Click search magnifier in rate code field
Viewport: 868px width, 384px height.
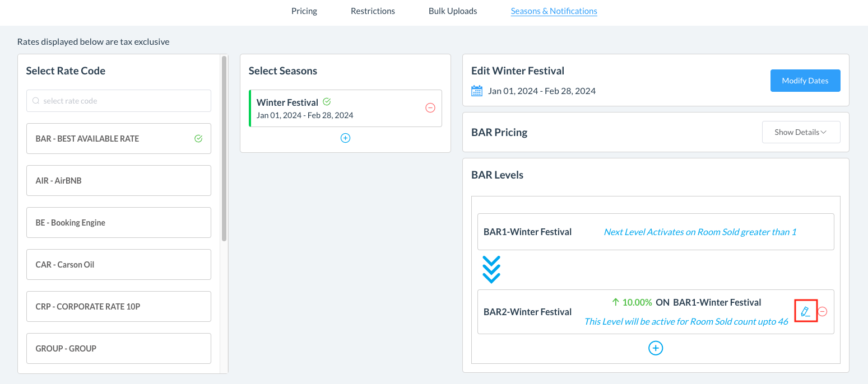click(36, 101)
